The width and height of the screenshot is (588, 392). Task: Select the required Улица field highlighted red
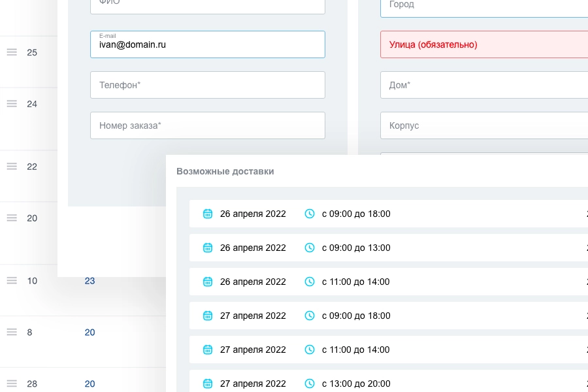484,44
